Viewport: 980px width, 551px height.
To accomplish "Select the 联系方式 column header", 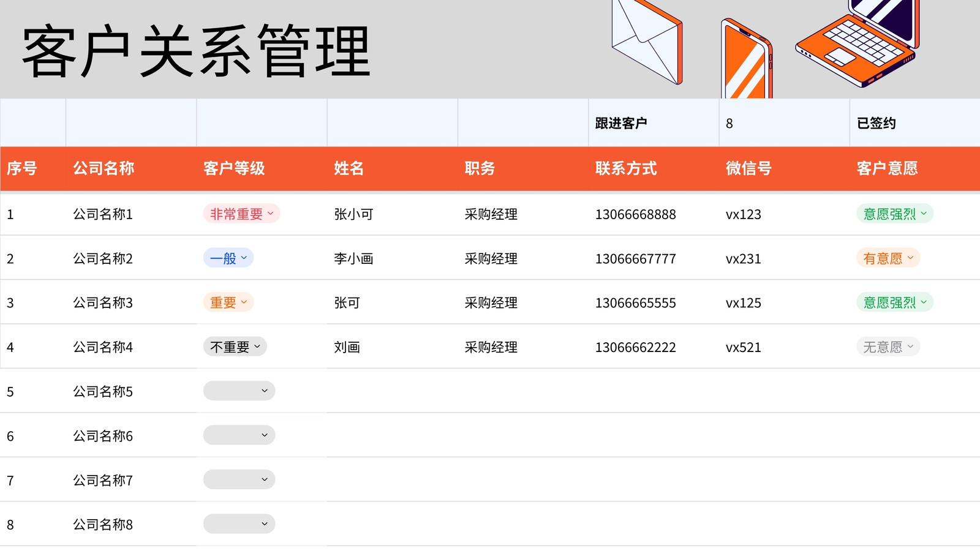I will coord(654,168).
